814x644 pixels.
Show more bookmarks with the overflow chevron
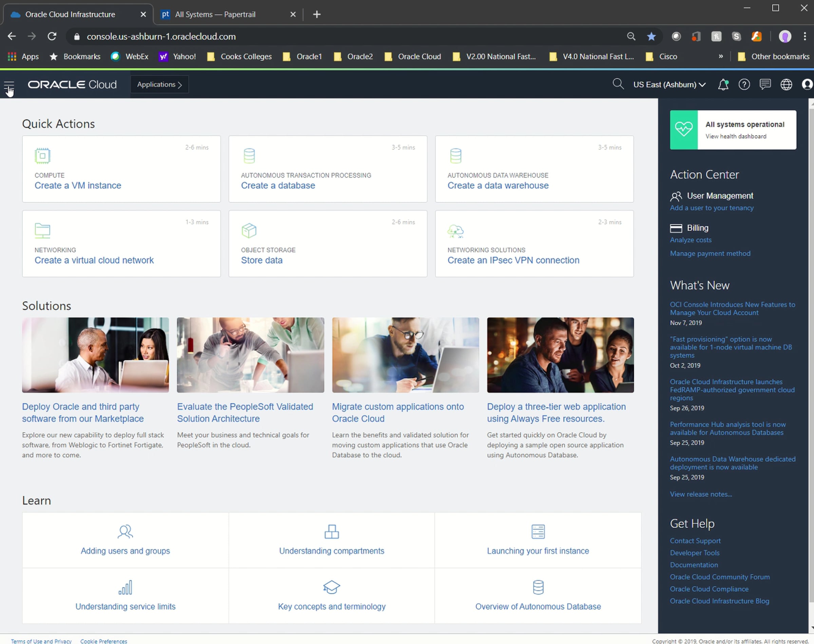pyautogui.click(x=720, y=57)
